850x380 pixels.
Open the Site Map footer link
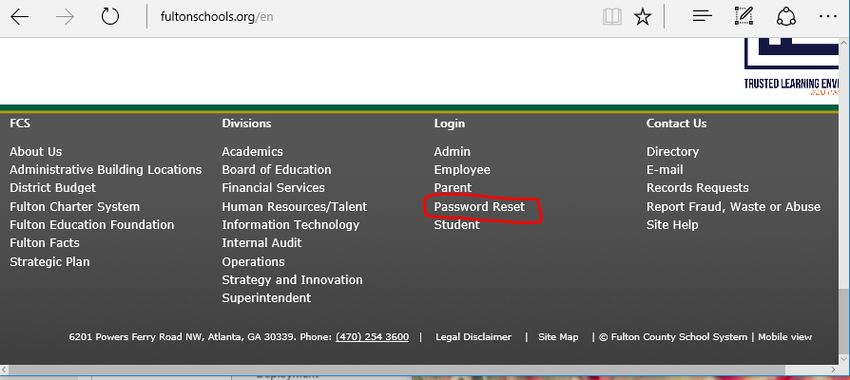coord(558,337)
